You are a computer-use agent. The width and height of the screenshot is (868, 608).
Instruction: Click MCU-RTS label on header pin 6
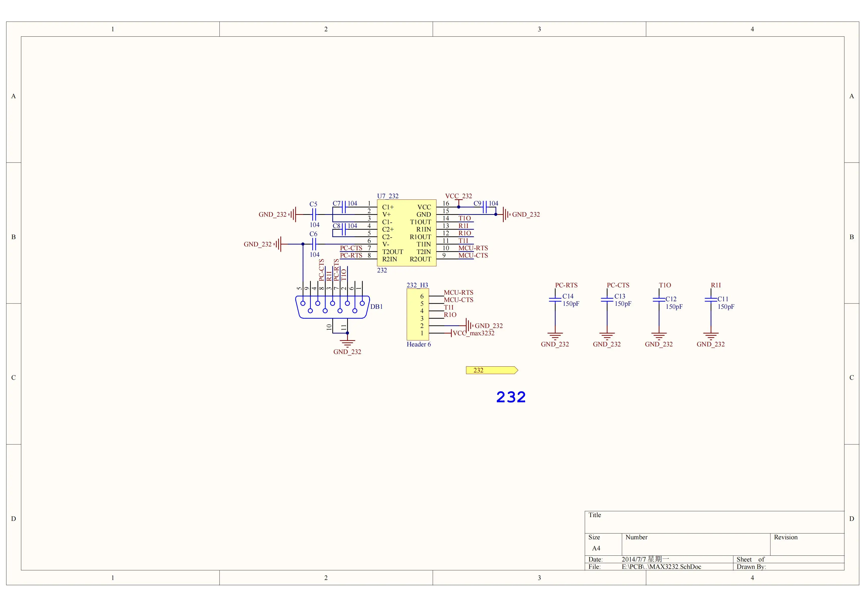click(x=458, y=292)
